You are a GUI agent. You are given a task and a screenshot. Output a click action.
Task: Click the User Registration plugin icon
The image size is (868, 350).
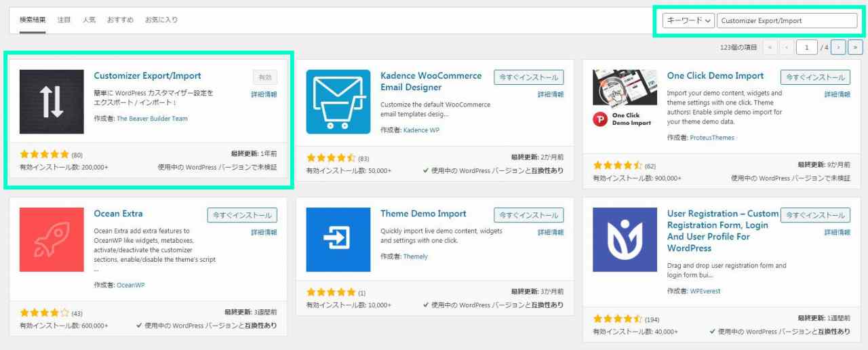pyautogui.click(x=625, y=239)
